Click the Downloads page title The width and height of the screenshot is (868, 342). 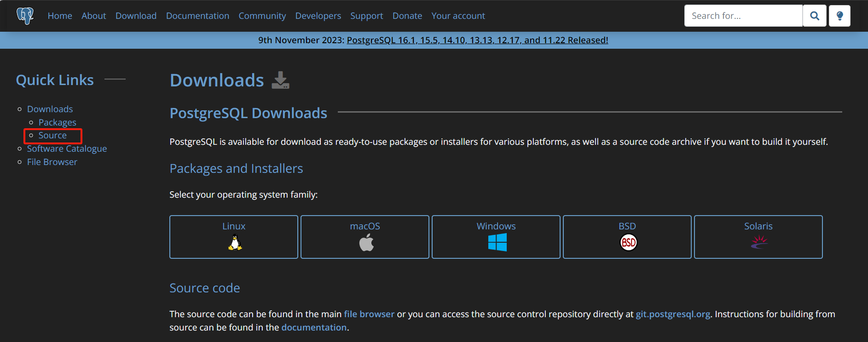pos(217,80)
